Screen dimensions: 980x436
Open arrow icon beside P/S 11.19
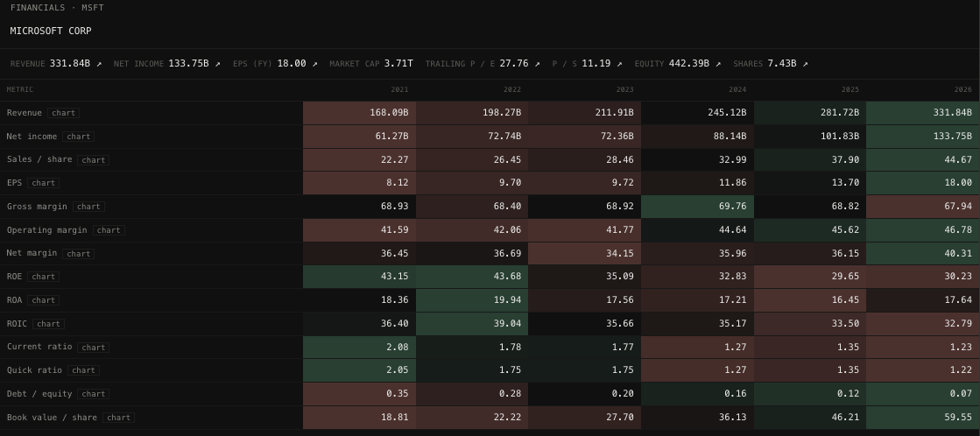(x=619, y=64)
